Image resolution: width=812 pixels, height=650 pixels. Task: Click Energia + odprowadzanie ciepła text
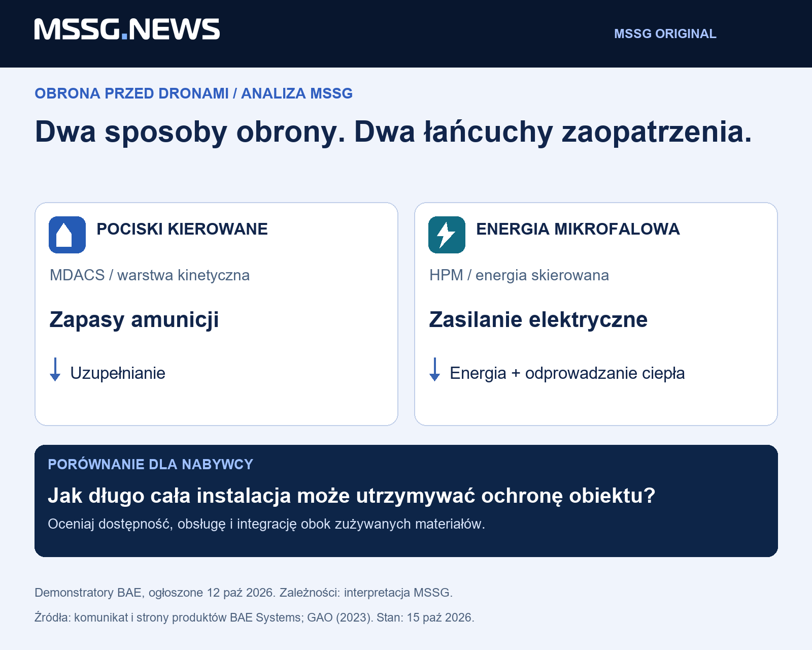[x=567, y=373]
